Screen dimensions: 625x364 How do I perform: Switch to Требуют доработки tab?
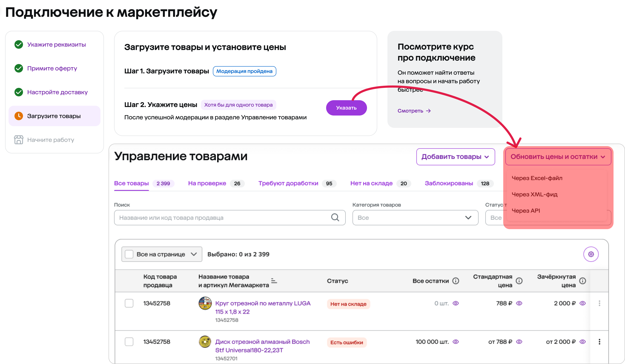point(288,183)
